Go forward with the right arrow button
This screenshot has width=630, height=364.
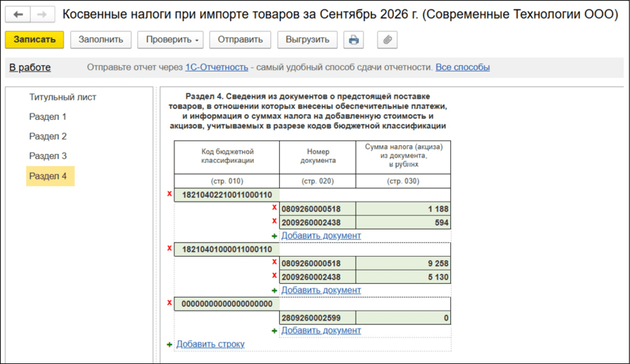coord(42,15)
